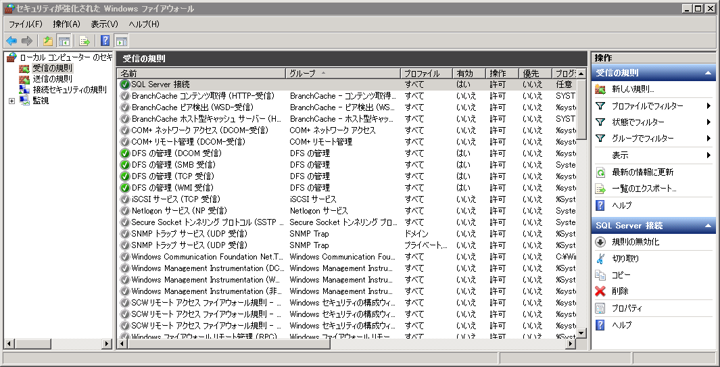Select 送信の規則 in the tree

click(x=52, y=79)
